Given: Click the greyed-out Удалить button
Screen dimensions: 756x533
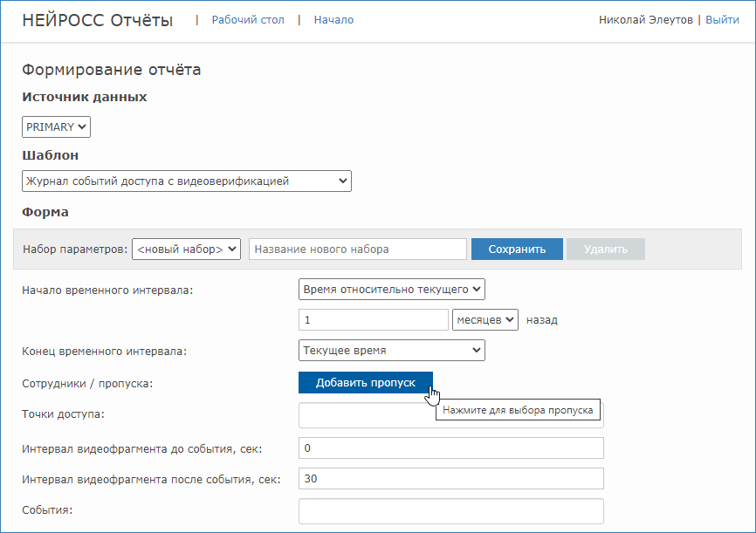Looking at the screenshot, I should pyautogui.click(x=605, y=249).
